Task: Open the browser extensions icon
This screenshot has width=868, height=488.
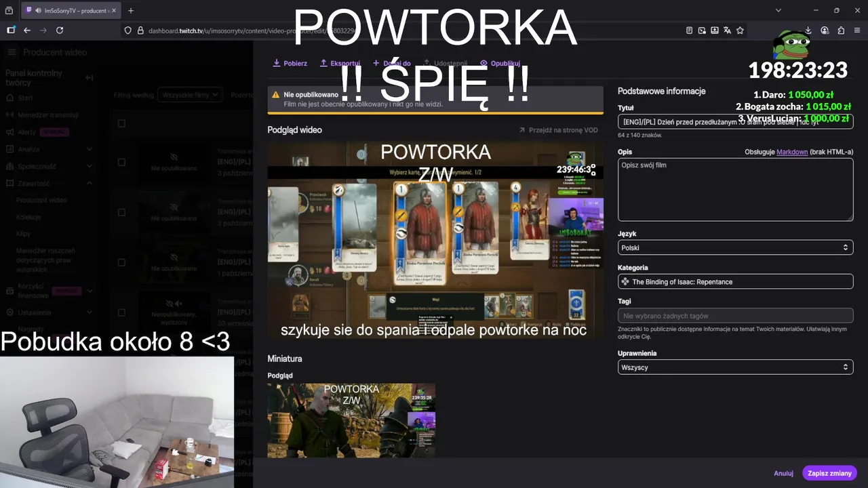Action: pyautogui.click(x=841, y=30)
